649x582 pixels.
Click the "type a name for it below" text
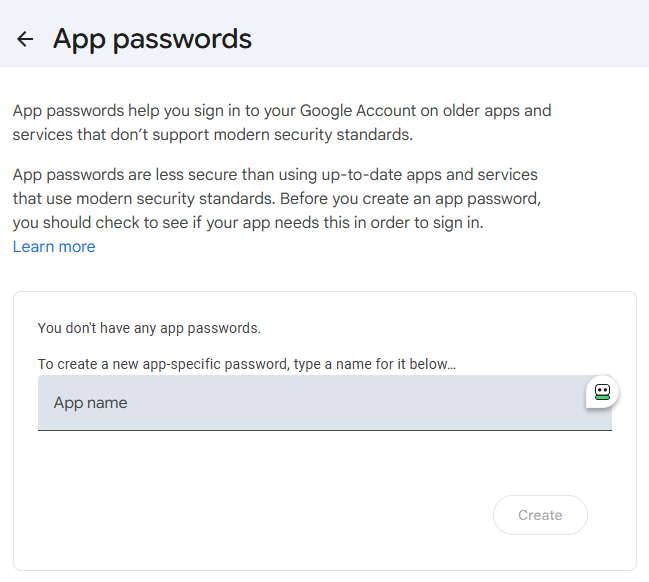pyautogui.click(x=375, y=364)
